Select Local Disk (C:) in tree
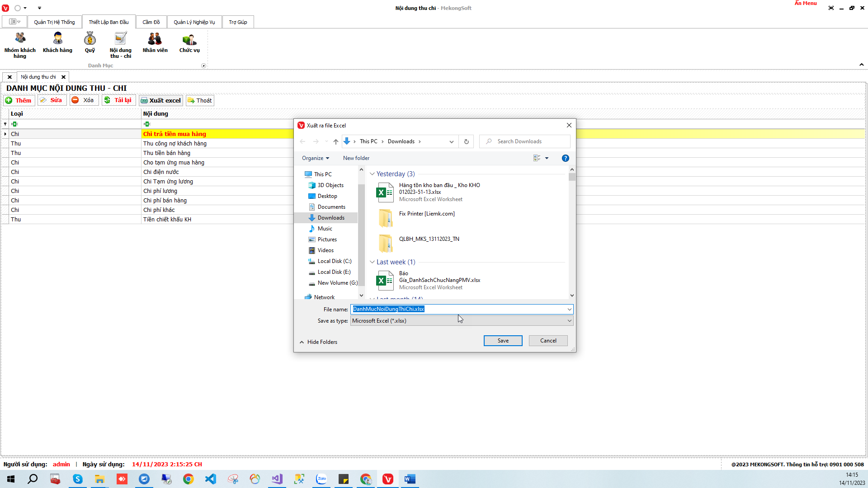 click(x=334, y=261)
